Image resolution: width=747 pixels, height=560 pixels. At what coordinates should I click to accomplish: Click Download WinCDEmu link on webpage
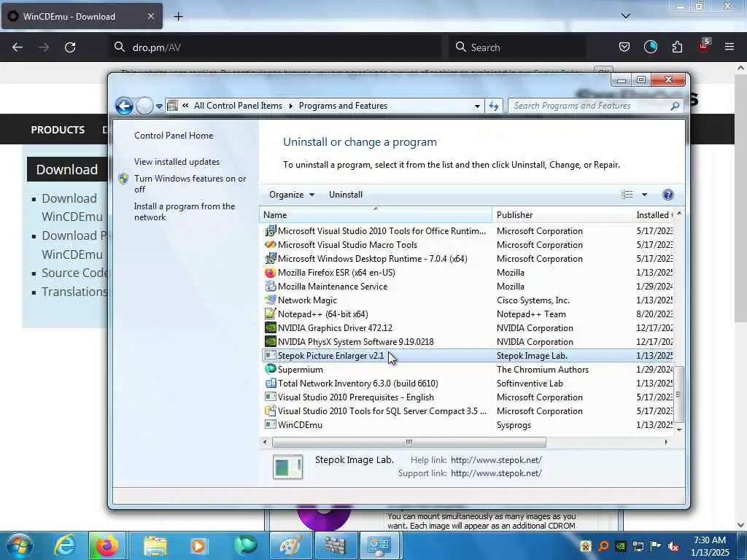(x=72, y=207)
